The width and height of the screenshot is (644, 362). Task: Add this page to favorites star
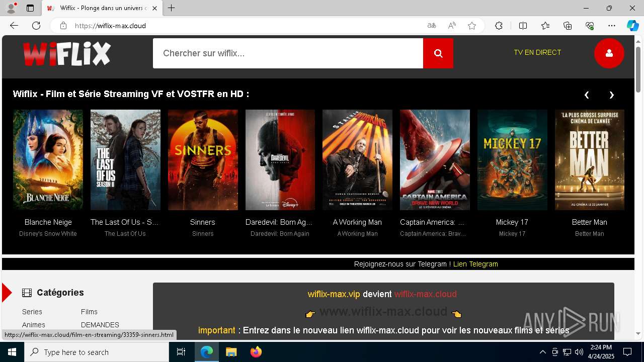(x=472, y=26)
